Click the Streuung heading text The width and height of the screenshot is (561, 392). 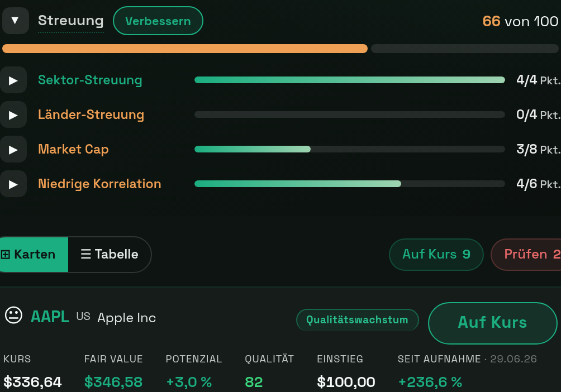click(71, 21)
